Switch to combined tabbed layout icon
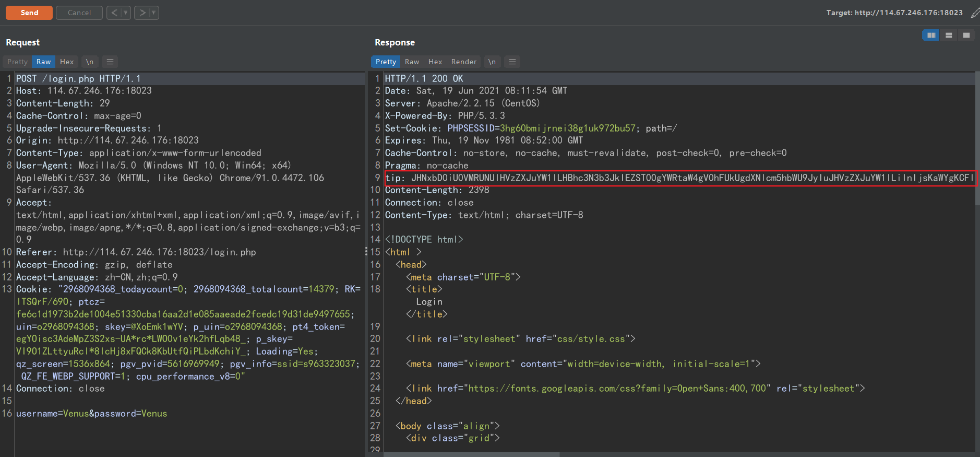 pyautogui.click(x=966, y=35)
